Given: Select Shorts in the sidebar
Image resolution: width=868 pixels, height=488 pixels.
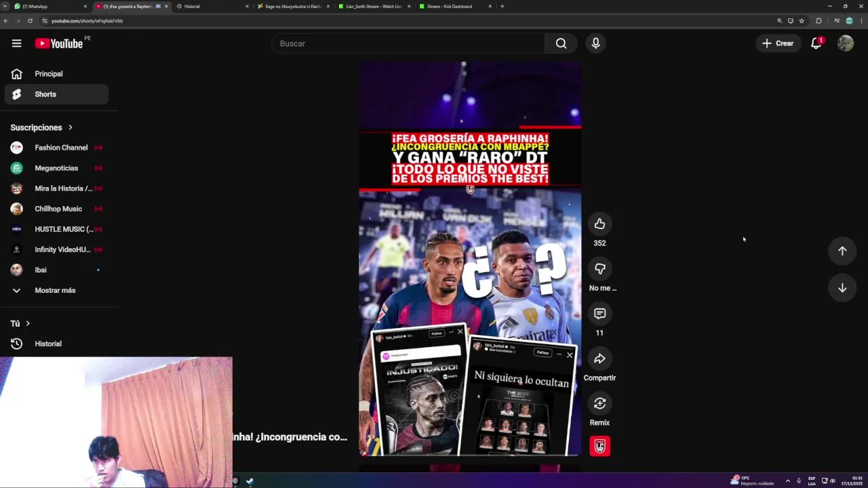Looking at the screenshot, I should [x=56, y=94].
